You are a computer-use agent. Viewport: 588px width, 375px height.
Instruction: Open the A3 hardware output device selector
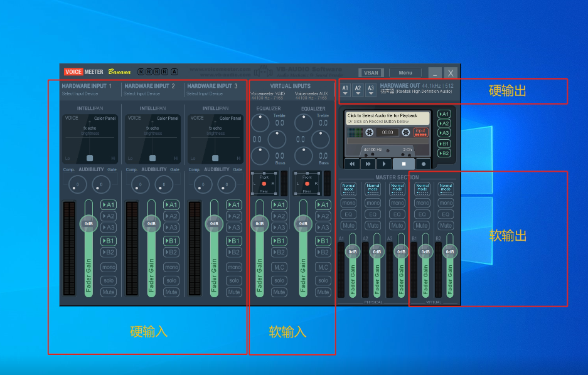click(x=371, y=90)
